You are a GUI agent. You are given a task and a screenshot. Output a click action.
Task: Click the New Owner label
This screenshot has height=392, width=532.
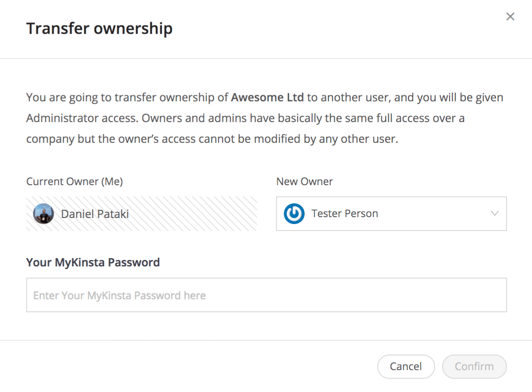pyautogui.click(x=304, y=182)
